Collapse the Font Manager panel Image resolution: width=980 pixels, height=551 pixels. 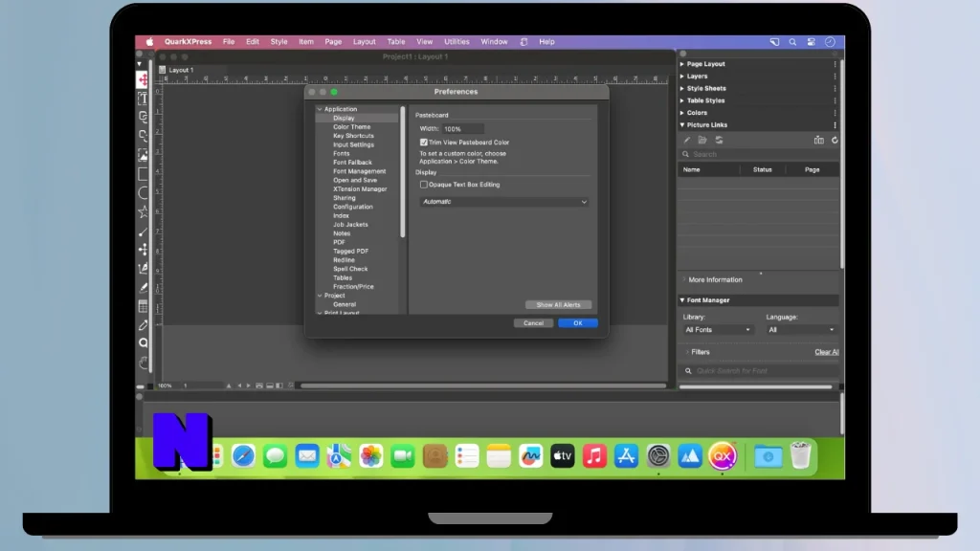coord(681,300)
